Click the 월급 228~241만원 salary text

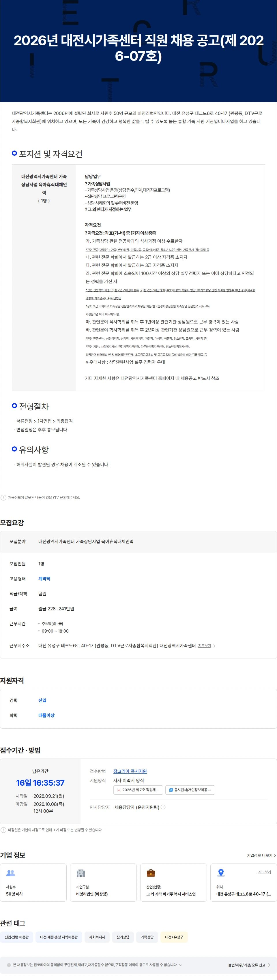click(56, 608)
